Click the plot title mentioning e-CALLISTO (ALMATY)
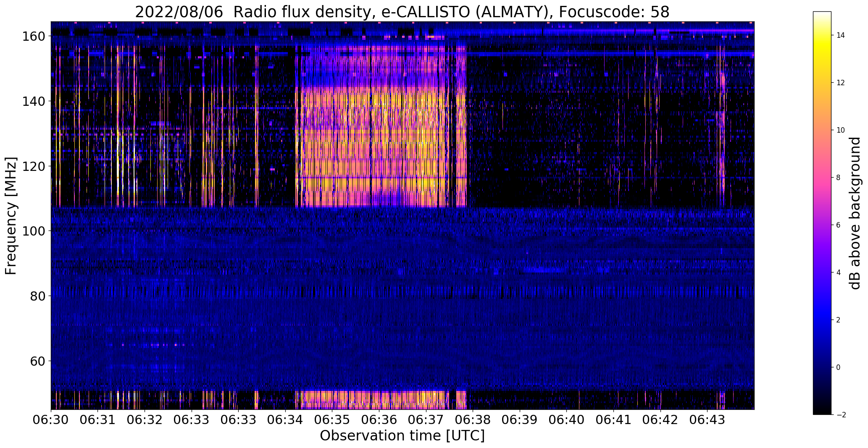 402,12
